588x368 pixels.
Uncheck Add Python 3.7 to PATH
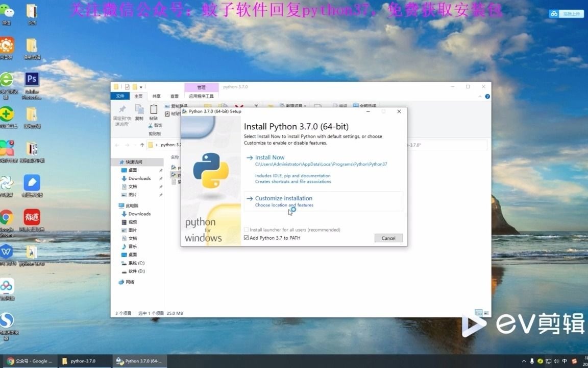point(247,238)
